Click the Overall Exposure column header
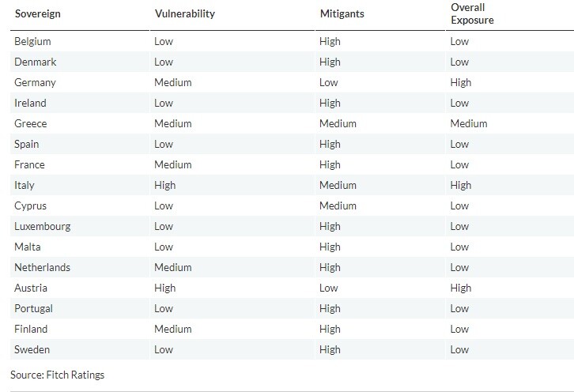 point(472,14)
